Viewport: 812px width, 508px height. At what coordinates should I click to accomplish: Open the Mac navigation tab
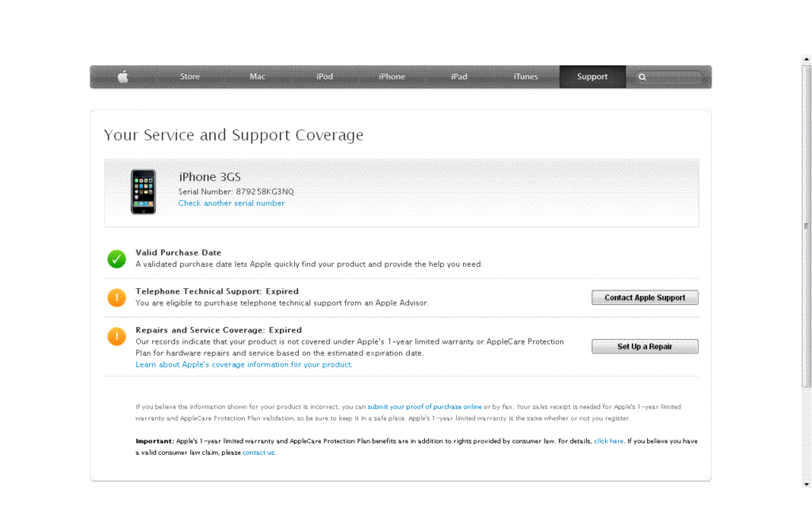point(258,77)
